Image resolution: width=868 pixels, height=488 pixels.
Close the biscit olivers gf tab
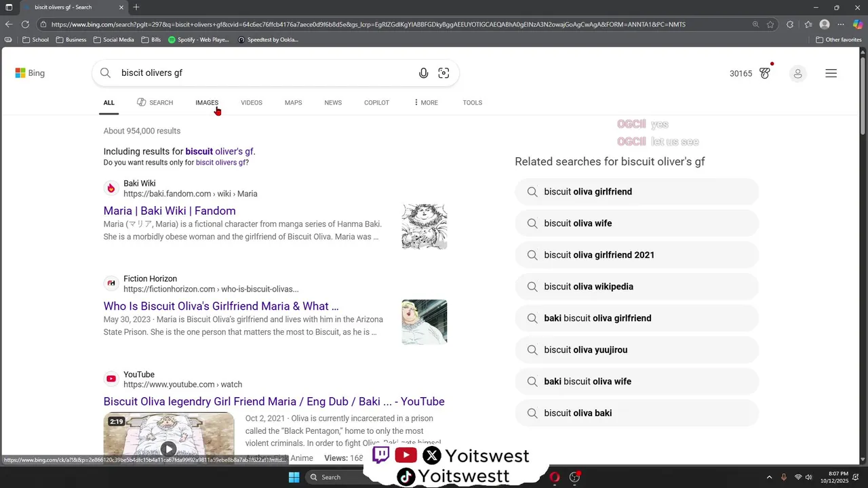click(x=121, y=7)
